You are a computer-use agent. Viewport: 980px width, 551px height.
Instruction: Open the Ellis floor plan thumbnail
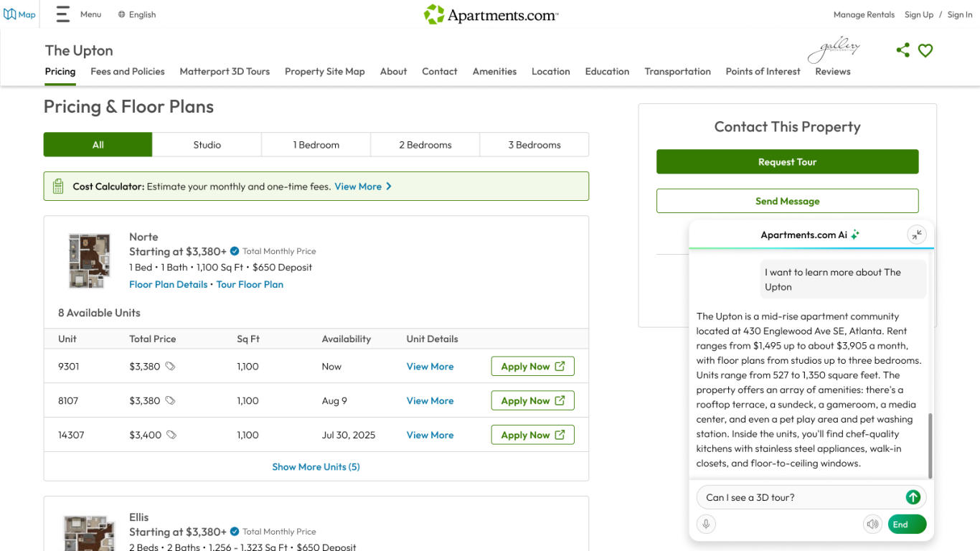tap(89, 532)
